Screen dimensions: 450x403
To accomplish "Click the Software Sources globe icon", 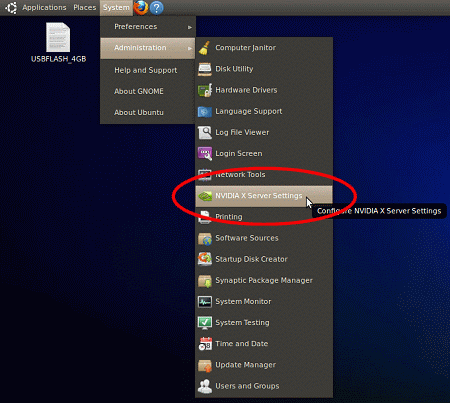I will tap(205, 238).
